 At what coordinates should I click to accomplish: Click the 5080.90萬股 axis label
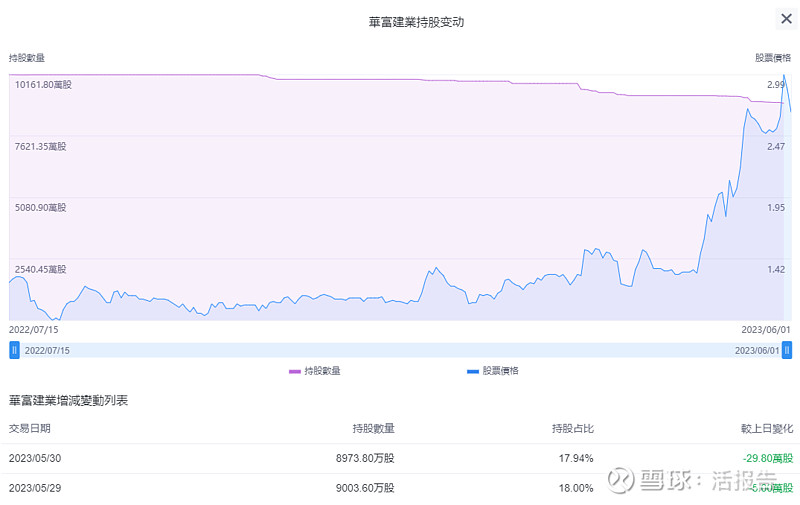coord(40,208)
